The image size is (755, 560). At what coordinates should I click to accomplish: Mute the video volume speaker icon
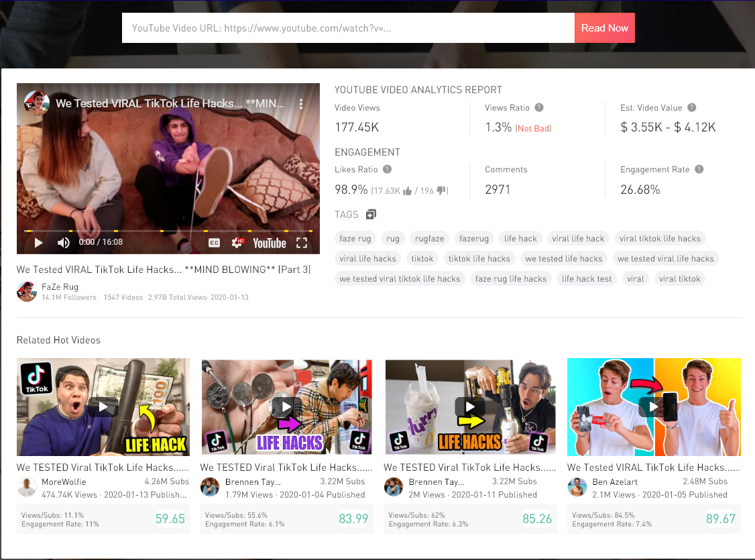(64, 243)
